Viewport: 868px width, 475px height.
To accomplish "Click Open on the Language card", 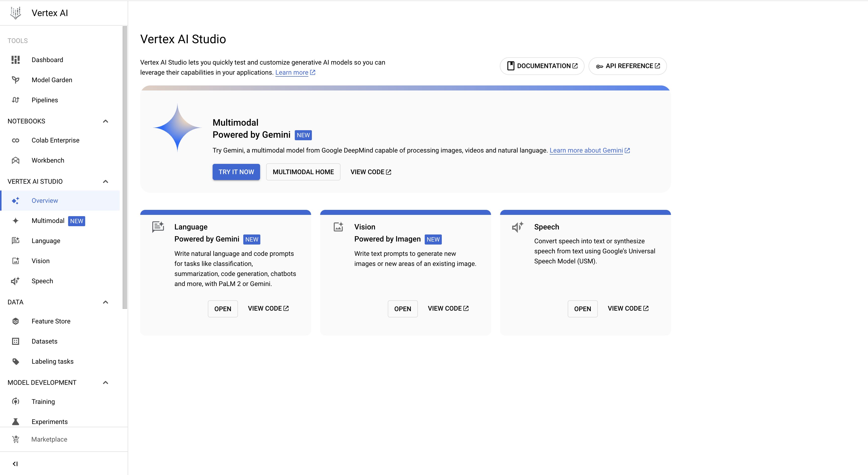I will pos(223,309).
